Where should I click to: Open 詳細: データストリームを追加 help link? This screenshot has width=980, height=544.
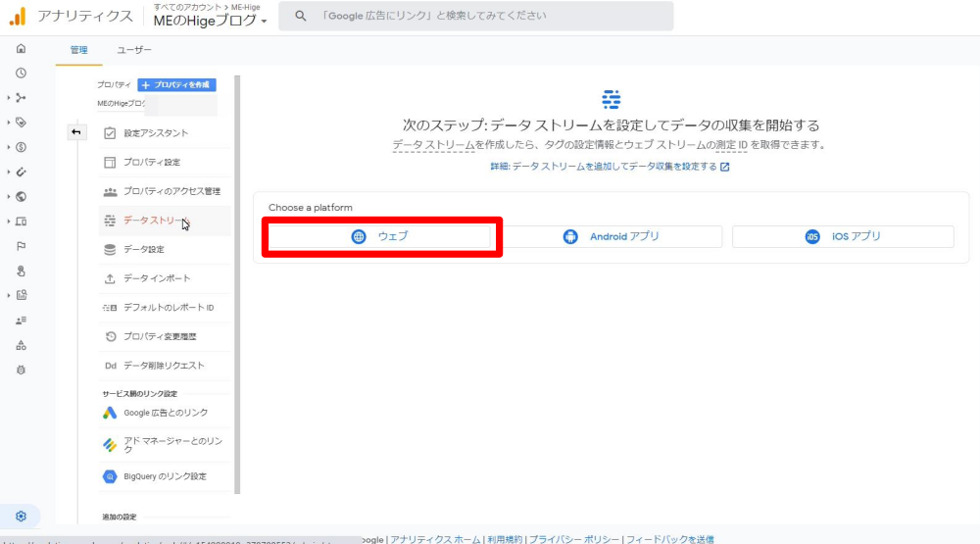click(610, 167)
